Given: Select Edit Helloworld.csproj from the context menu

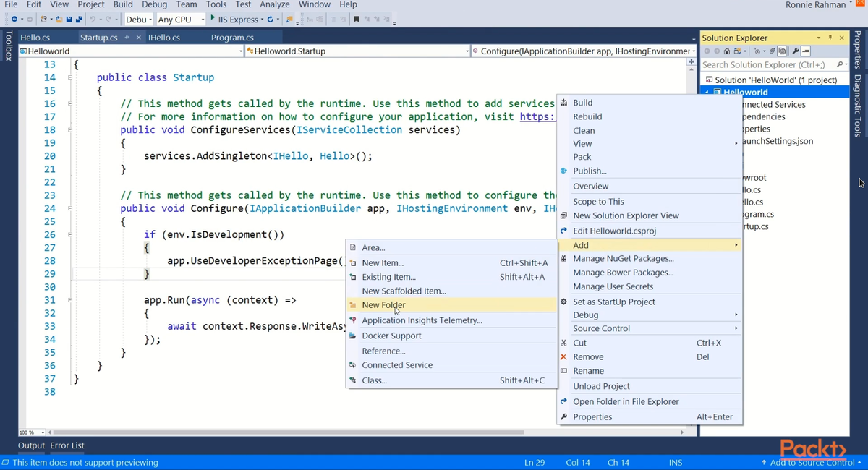Looking at the screenshot, I should point(650,231).
